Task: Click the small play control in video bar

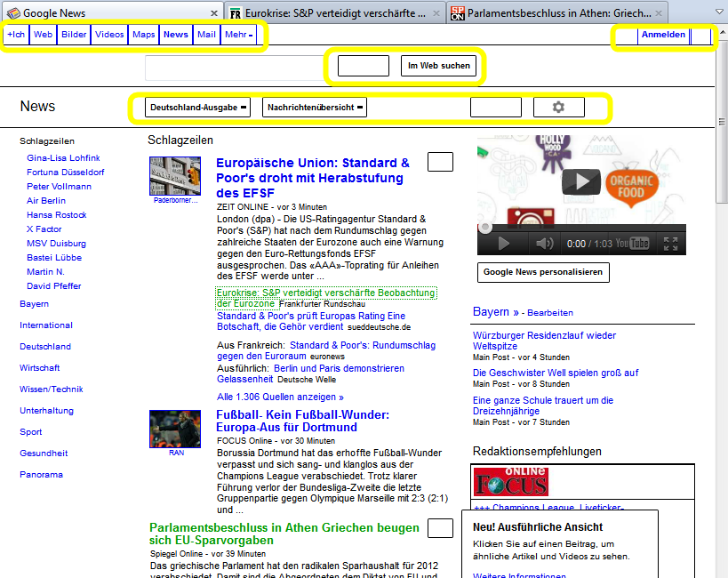Action: click(503, 244)
